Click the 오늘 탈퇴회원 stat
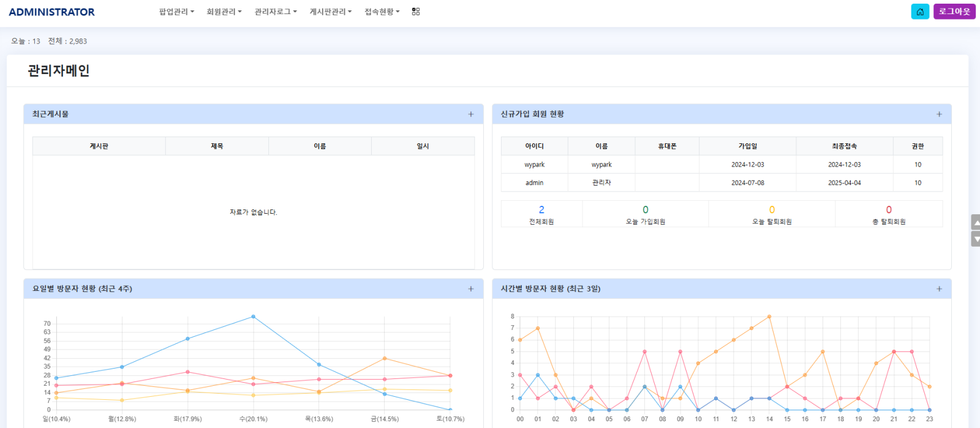The image size is (980, 428). point(772,215)
